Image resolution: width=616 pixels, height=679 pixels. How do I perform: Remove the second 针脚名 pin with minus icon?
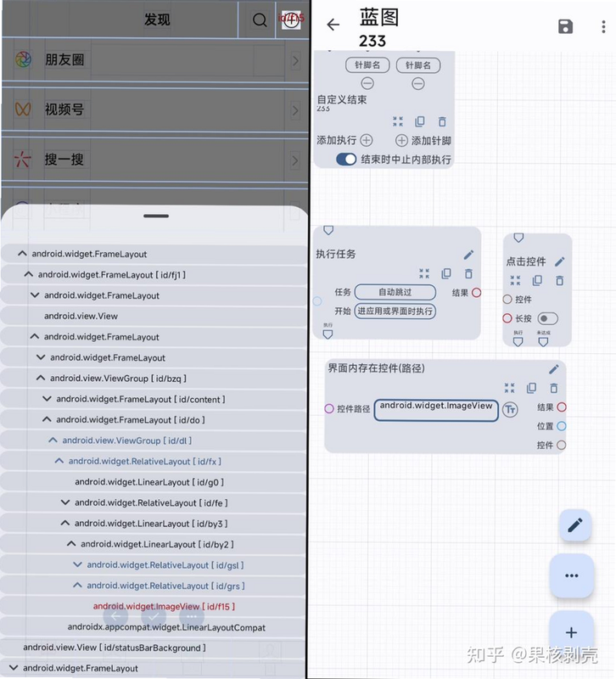(x=417, y=83)
